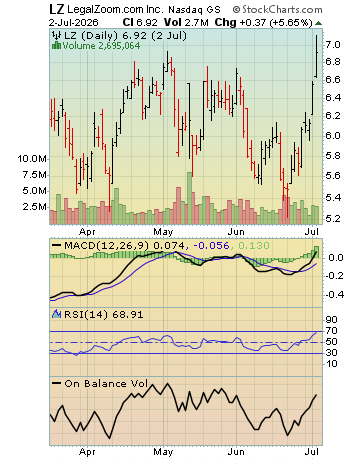This screenshot has width=360, height=460.
Task: Open the StockCharts.com watermark link
Action: tap(277, 10)
